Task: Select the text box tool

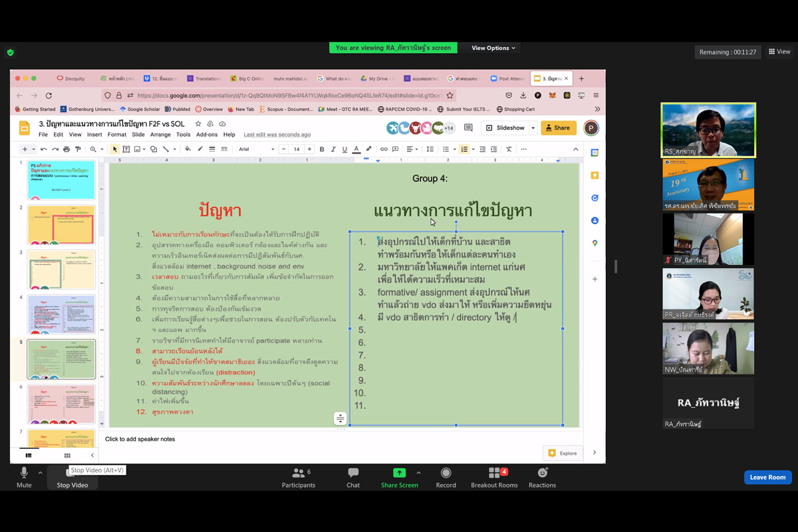Action: pyautogui.click(x=126, y=150)
